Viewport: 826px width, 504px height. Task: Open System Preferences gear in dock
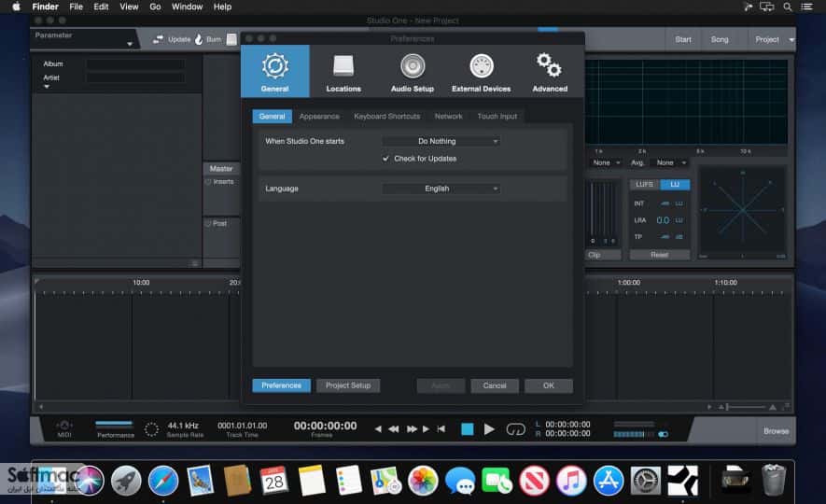(x=646, y=481)
